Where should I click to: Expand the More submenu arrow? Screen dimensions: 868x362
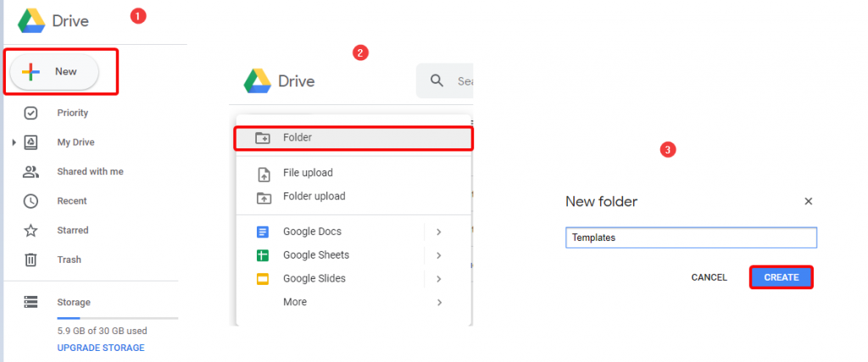439,302
